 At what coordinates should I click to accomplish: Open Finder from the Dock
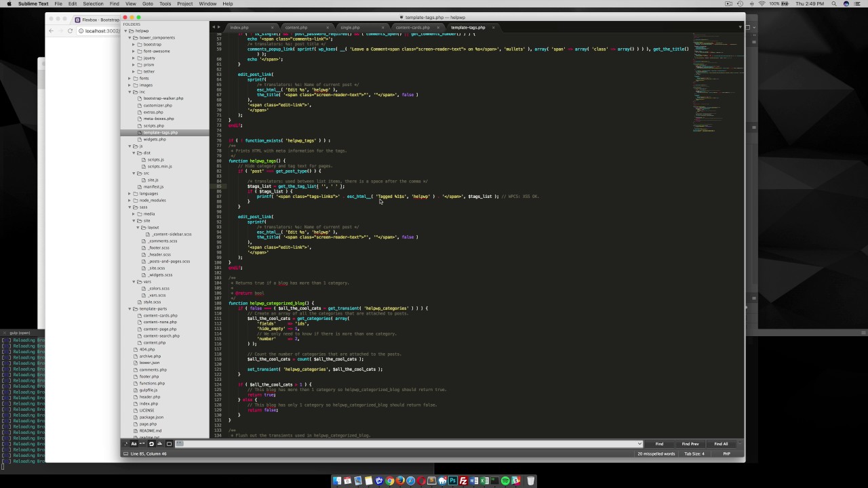click(337, 481)
